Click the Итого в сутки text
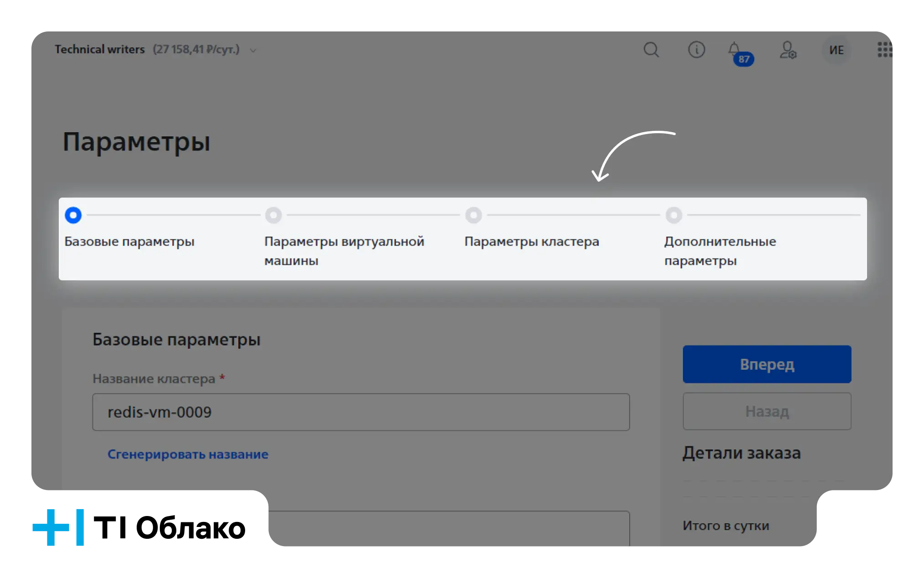 click(x=726, y=526)
